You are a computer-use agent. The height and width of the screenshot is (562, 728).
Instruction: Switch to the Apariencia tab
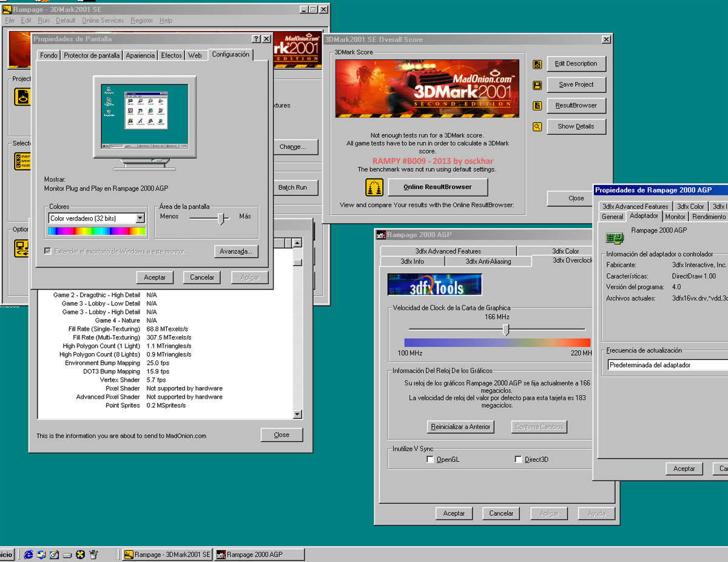[140, 55]
